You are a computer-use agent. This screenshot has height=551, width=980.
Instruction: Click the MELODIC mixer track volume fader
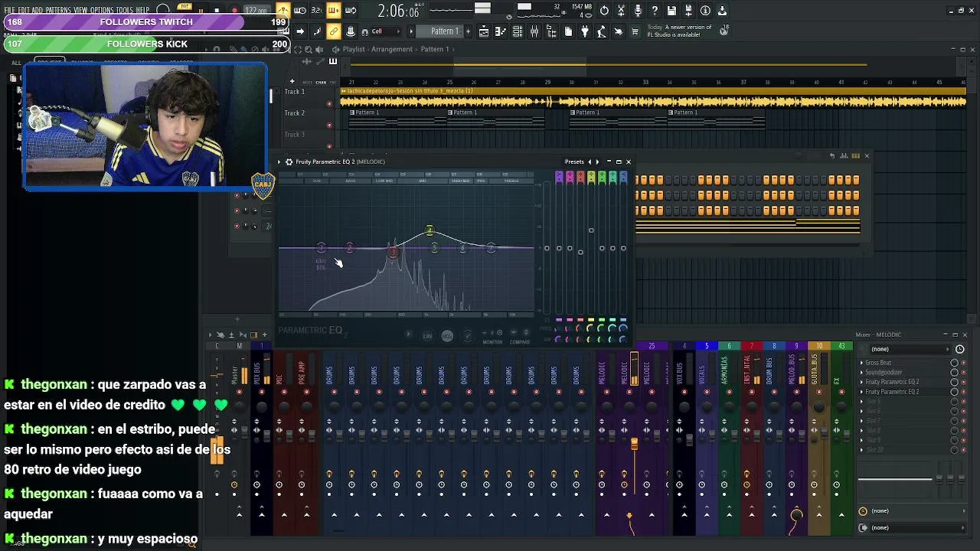click(634, 444)
